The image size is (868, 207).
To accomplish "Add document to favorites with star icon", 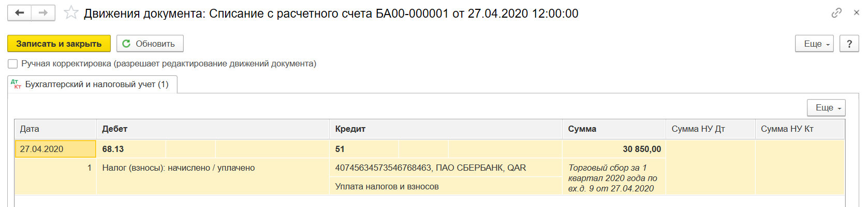I will pyautogui.click(x=71, y=13).
